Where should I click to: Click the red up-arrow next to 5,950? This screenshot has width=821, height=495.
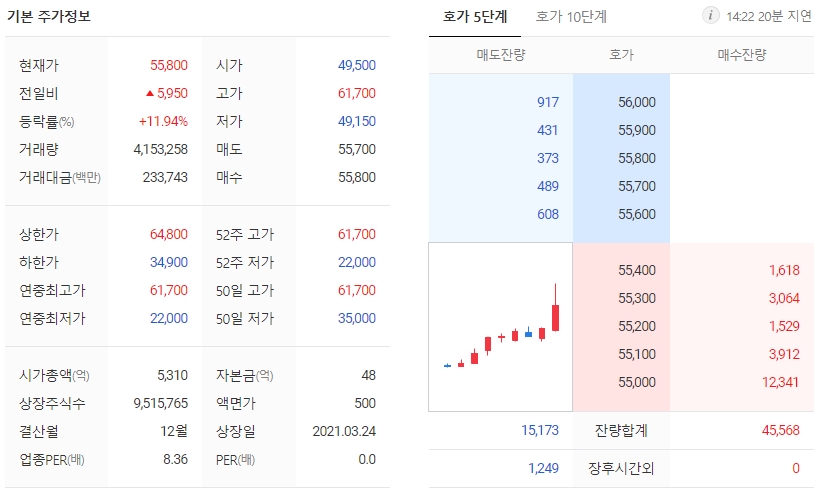coord(150,93)
